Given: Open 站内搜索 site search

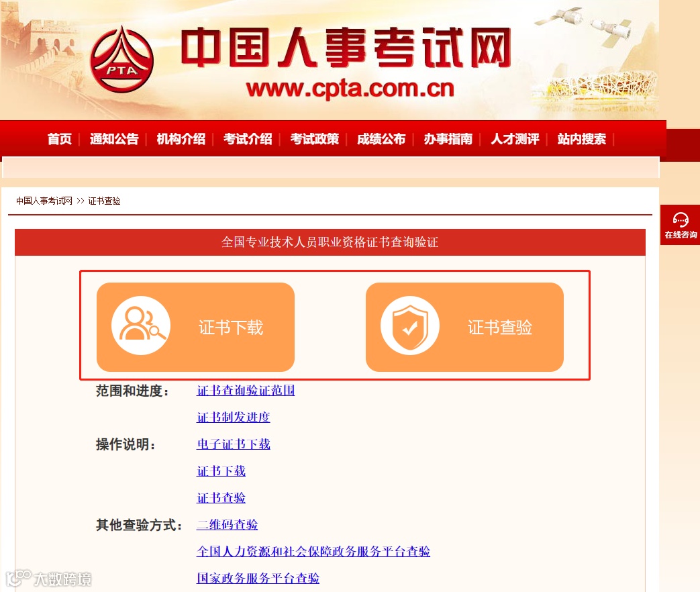Looking at the screenshot, I should pos(582,139).
